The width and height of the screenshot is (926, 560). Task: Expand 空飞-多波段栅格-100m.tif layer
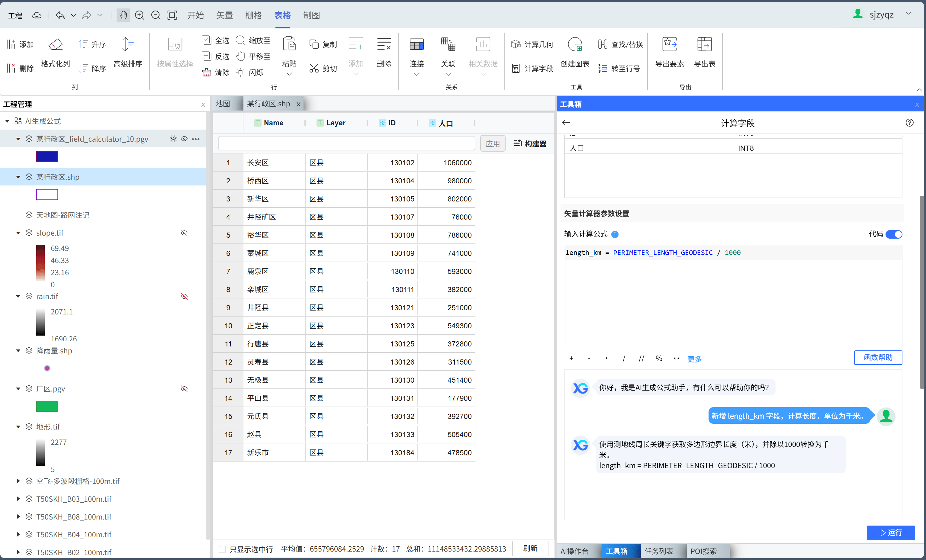[18, 481]
